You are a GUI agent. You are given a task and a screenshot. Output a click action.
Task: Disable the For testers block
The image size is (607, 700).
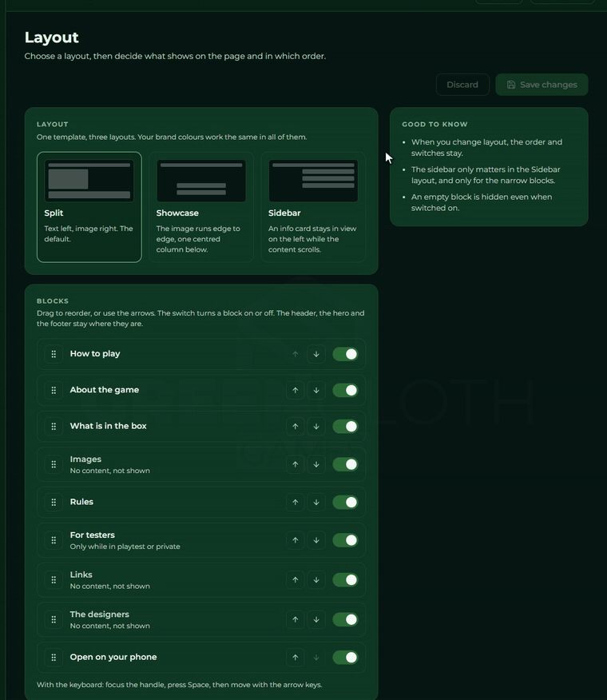pos(346,540)
